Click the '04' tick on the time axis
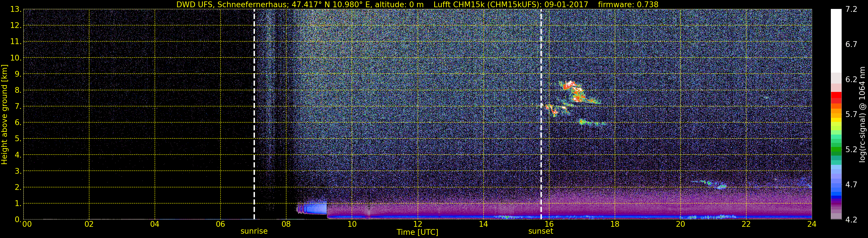This screenshot has width=868, height=238. click(155, 224)
